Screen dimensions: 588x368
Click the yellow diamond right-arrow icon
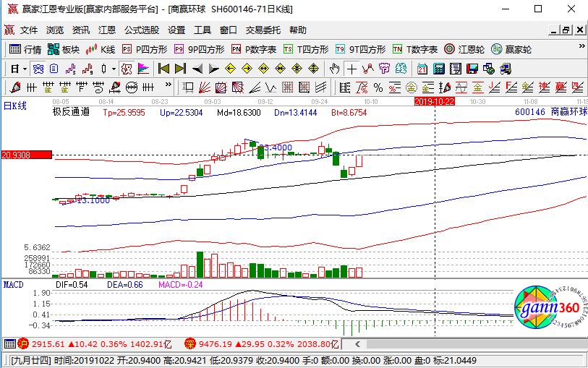coord(247,69)
